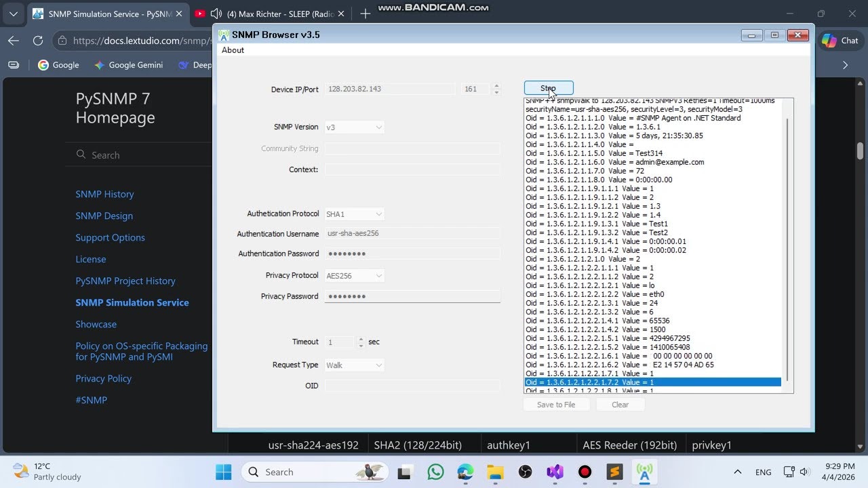Click the taskbar Search box

[315, 472]
